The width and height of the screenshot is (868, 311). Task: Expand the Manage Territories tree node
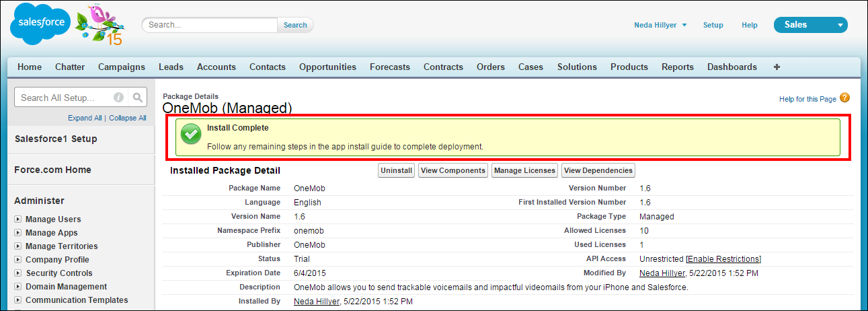[x=18, y=246]
